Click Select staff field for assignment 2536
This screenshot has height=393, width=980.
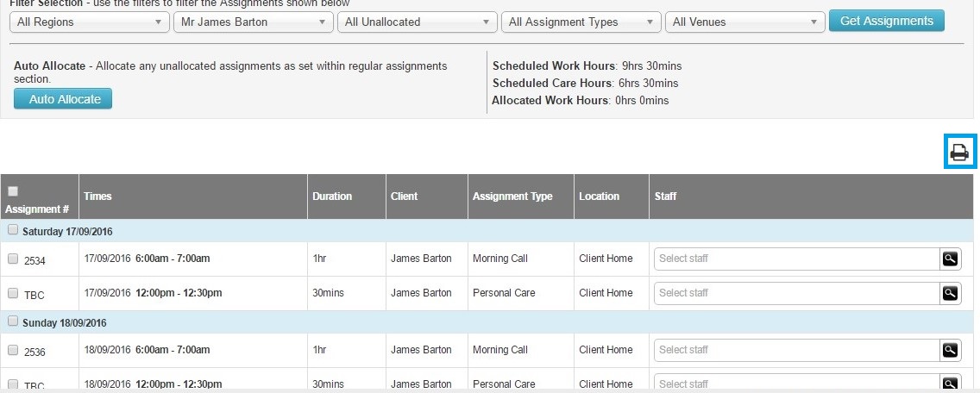pos(797,350)
